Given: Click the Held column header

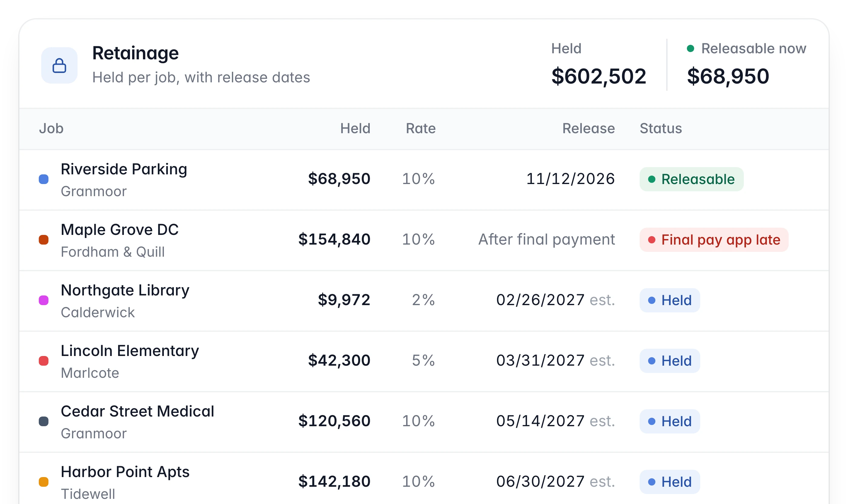Looking at the screenshot, I should click(x=355, y=128).
